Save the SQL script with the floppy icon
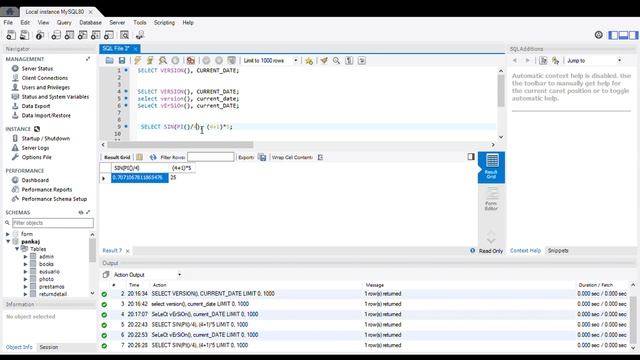This screenshot has width=640, height=360. (122, 60)
